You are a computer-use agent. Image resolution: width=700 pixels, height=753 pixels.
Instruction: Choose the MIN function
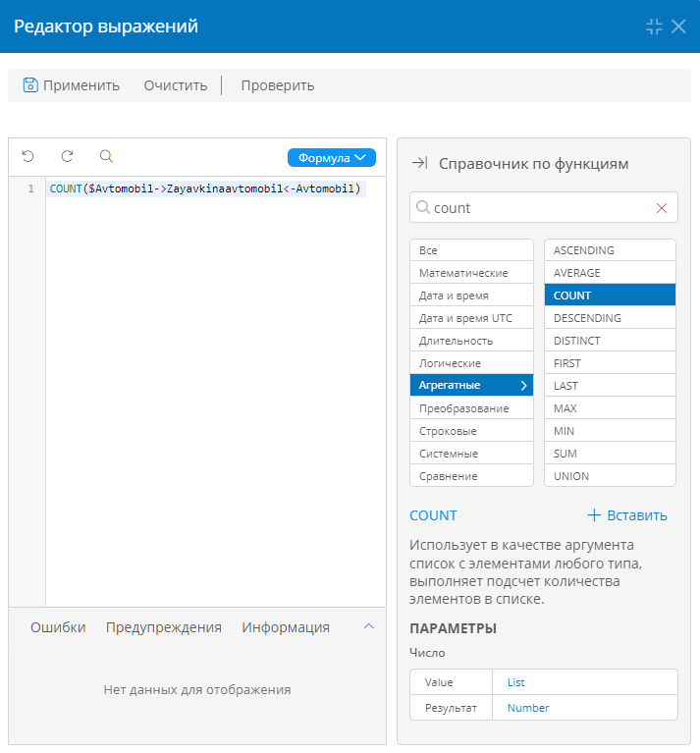click(x=610, y=431)
